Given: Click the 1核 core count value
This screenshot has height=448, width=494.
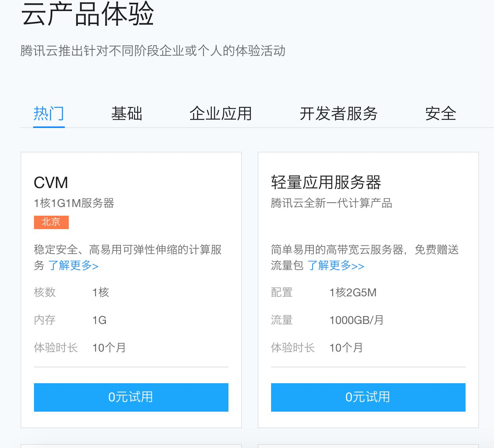Looking at the screenshot, I should click(x=101, y=292).
